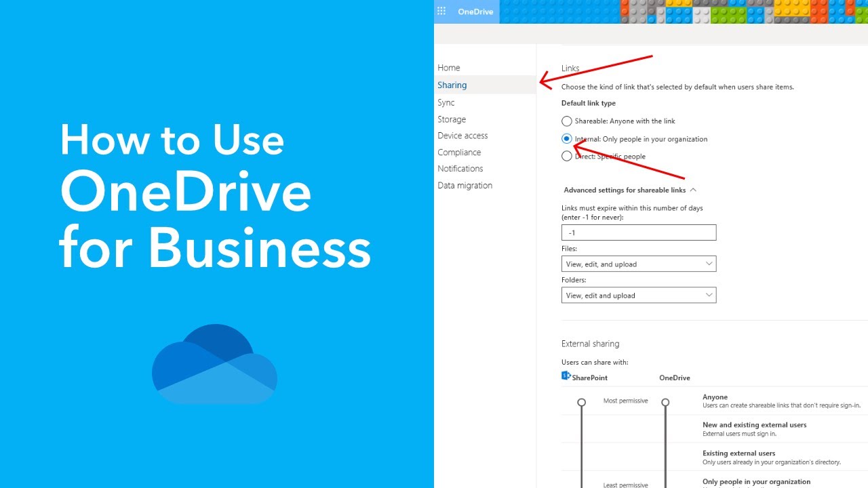Select the Sharing navigation item
Image resolution: width=868 pixels, height=488 pixels.
pos(485,85)
